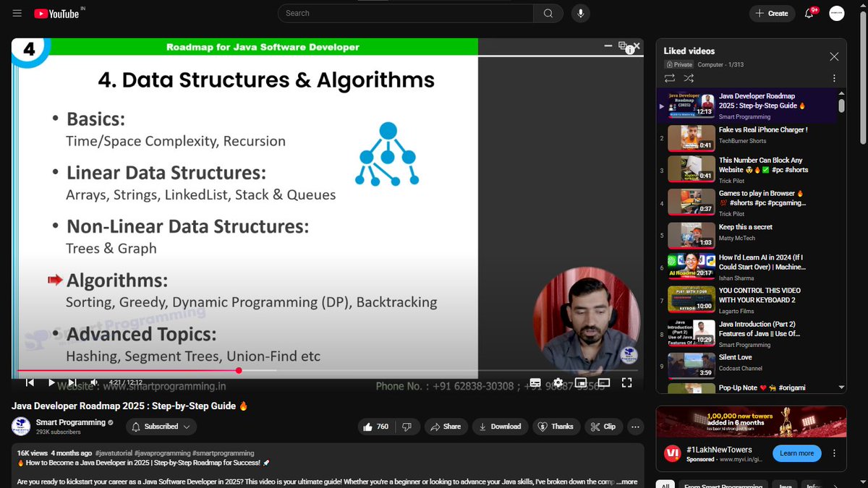Start voice search with microphone
This screenshot has height=488, width=868.
click(579, 13)
